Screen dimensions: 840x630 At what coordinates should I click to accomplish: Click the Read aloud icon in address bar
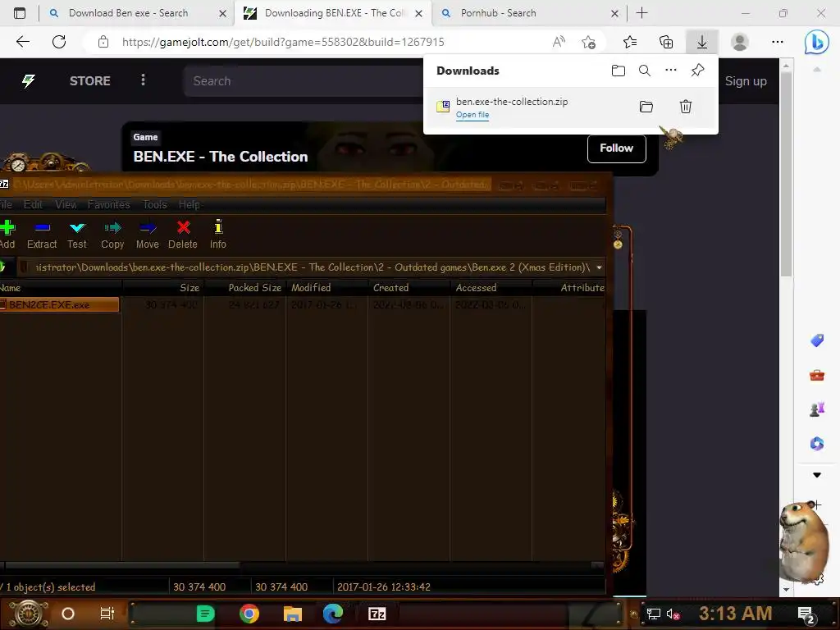pyautogui.click(x=559, y=42)
